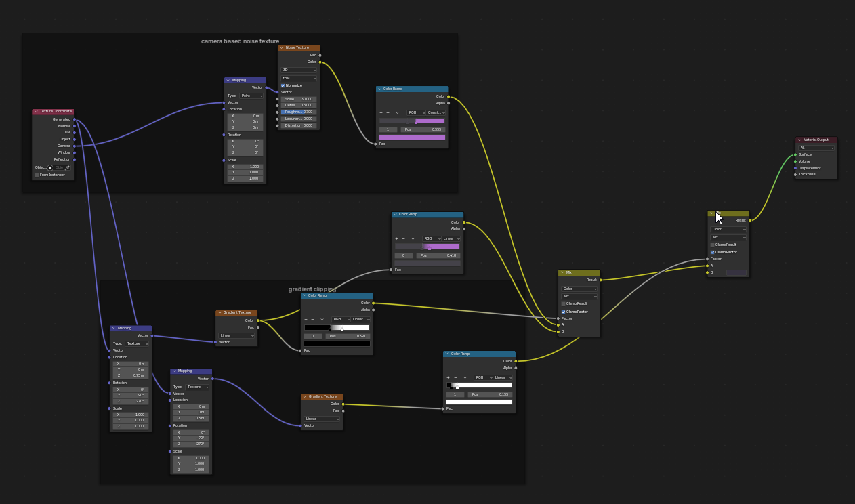Disable Clamp Factor in the Mix node under the cursor
Screen dimensions: 855x504
point(713,252)
